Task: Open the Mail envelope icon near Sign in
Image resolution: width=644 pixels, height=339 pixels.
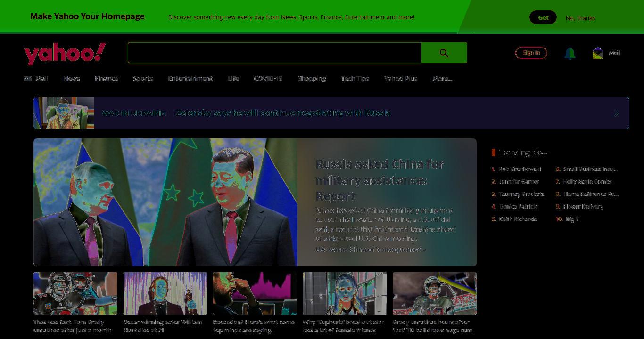Action: click(598, 53)
